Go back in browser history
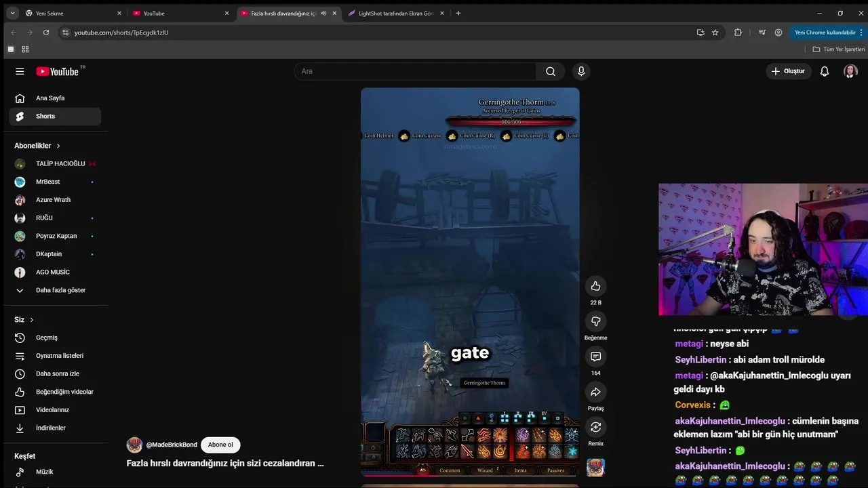868x488 pixels. coord(14,32)
